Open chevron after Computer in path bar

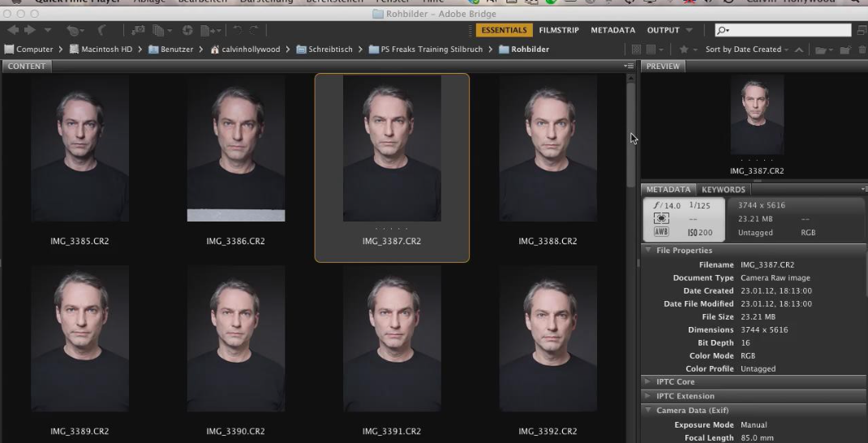60,49
